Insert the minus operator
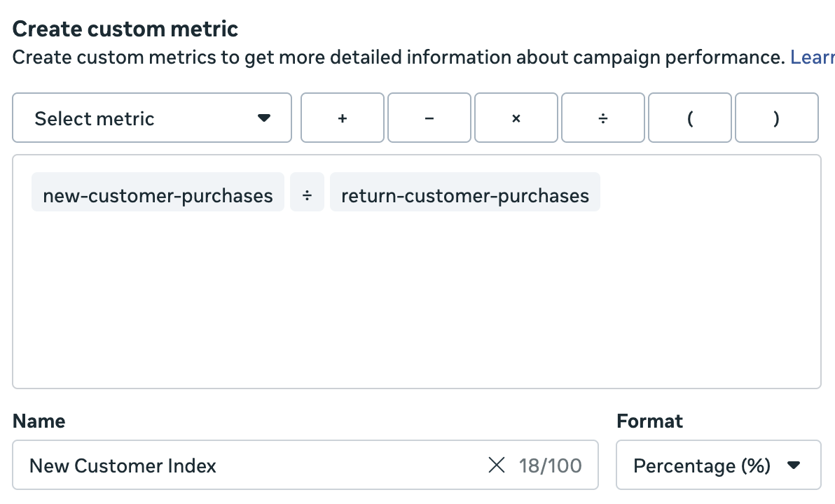Image resolution: width=835 pixels, height=504 pixels. (x=429, y=118)
